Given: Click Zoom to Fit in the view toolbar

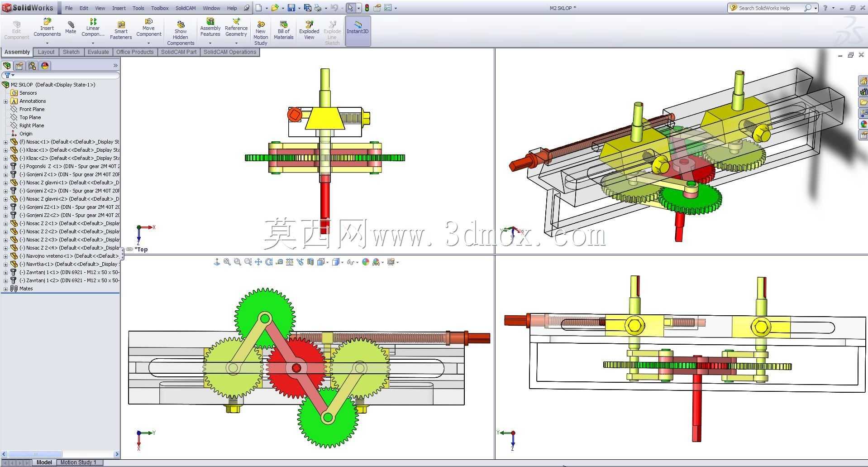Looking at the screenshot, I should [x=227, y=262].
